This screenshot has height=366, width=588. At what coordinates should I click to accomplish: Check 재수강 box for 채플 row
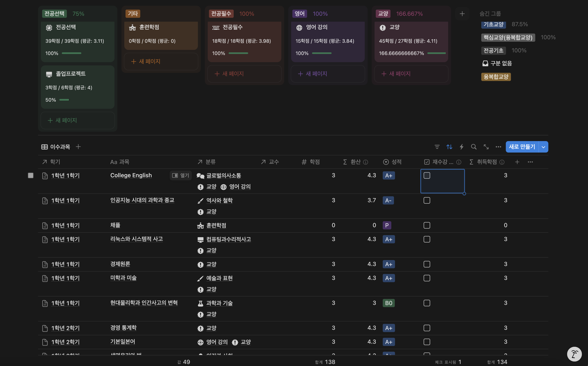(427, 225)
